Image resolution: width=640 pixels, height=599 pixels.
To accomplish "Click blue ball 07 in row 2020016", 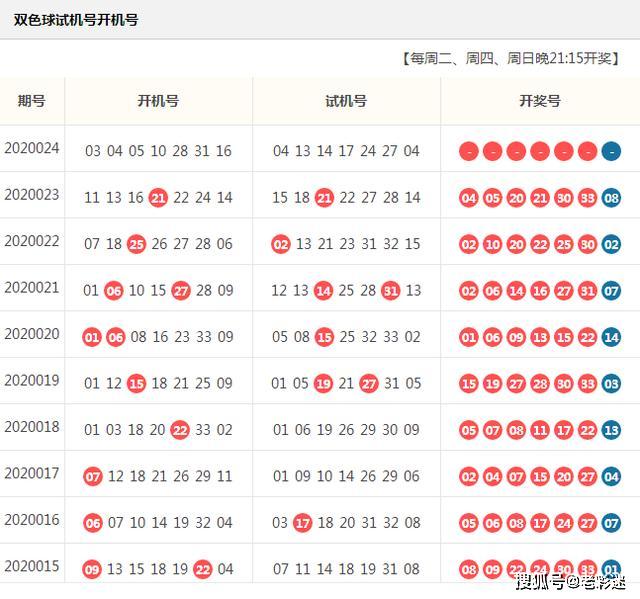I will [611, 524].
